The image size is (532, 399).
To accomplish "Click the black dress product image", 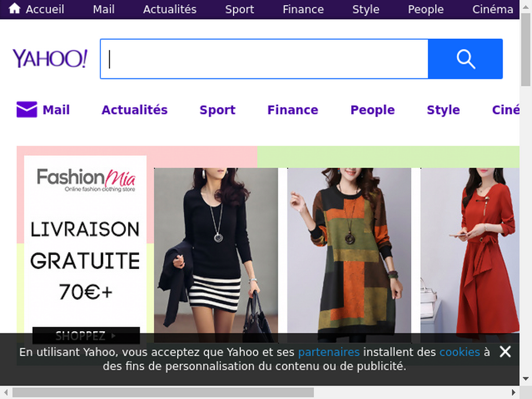I will (x=216, y=255).
